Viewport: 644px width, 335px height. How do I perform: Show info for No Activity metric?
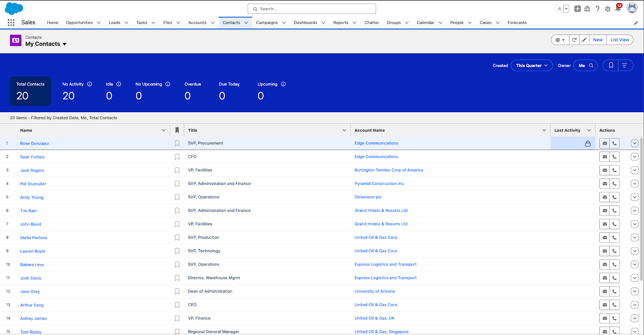pos(89,84)
